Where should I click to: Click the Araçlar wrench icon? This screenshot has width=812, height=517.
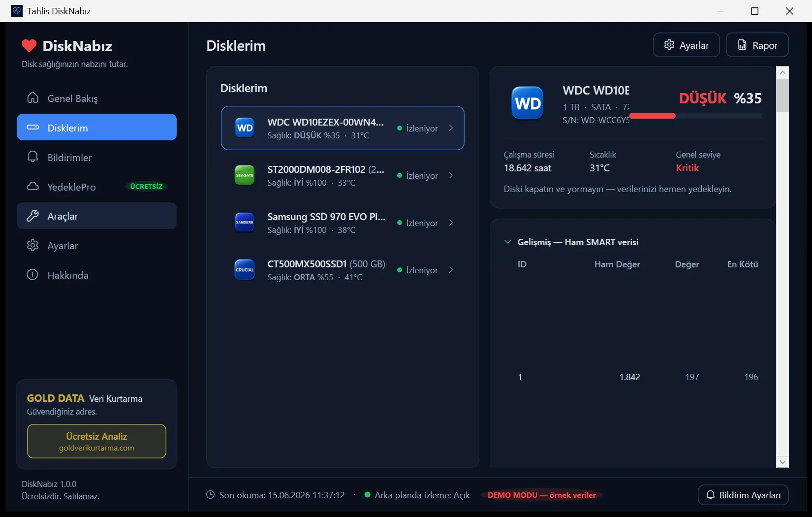coord(32,216)
